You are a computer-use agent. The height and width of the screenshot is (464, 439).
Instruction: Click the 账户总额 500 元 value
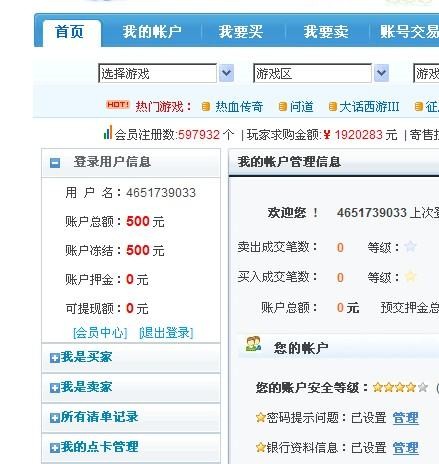145,222
